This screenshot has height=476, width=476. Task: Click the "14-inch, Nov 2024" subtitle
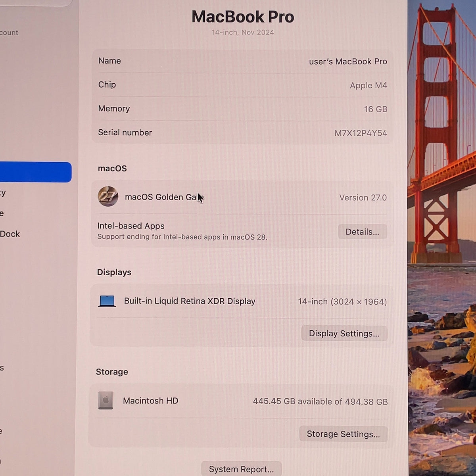[243, 33]
